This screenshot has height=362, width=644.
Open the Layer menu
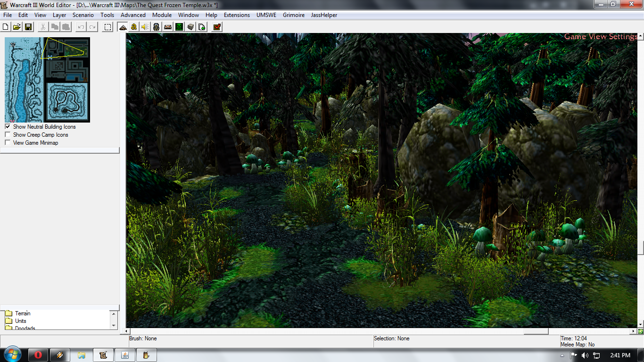click(59, 15)
